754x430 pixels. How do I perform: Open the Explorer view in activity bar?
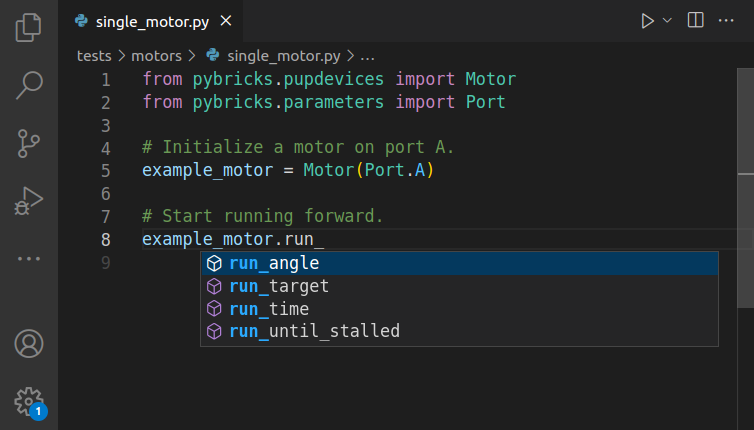(28, 27)
